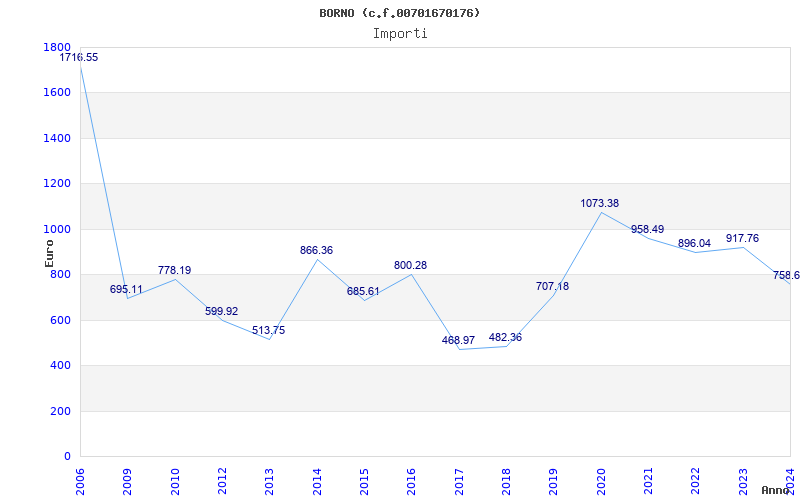This screenshot has height=500, width=800.
Task: Click the 2006 x-axis year label
Action: 80,481
